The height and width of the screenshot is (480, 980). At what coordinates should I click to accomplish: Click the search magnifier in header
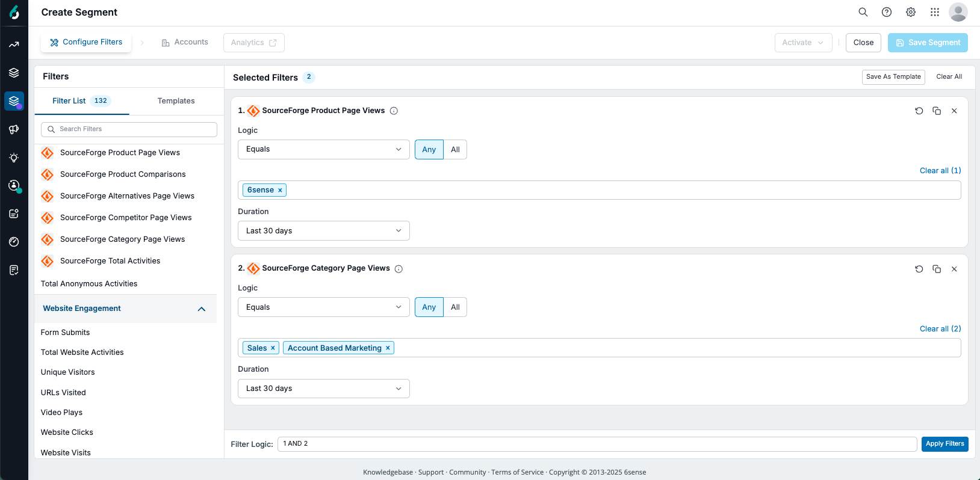point(863,12)
